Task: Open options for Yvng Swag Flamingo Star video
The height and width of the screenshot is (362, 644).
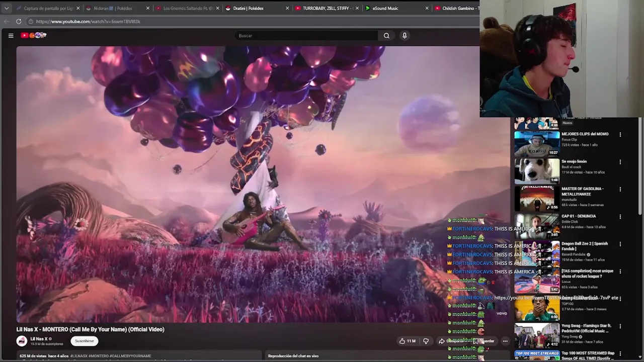Action: pyautogui.click(x=620, y=326)
